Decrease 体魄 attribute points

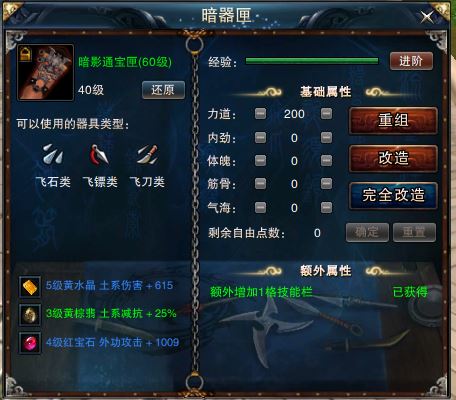[260, 161]
